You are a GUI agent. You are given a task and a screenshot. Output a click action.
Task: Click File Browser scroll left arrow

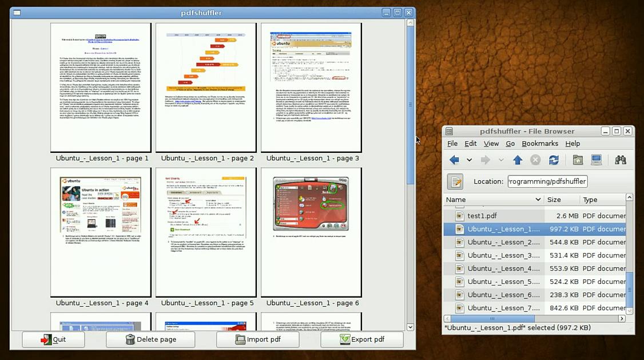(x=447, y=318)
